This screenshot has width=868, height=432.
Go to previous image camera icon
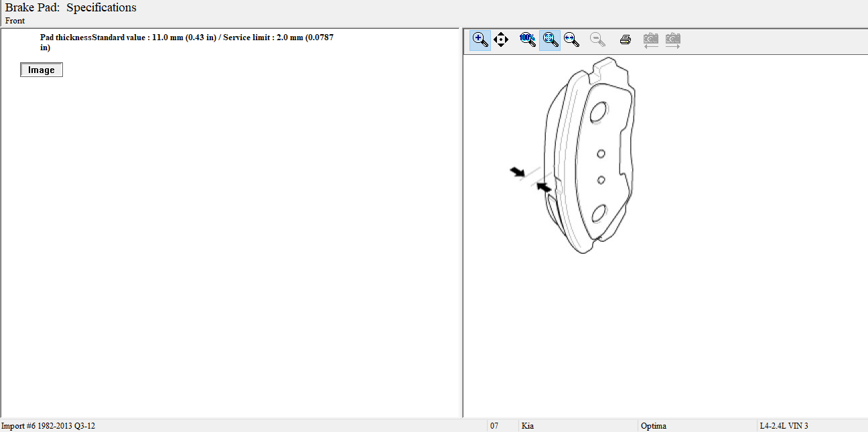pyautogui.click(x=651, y=40)
